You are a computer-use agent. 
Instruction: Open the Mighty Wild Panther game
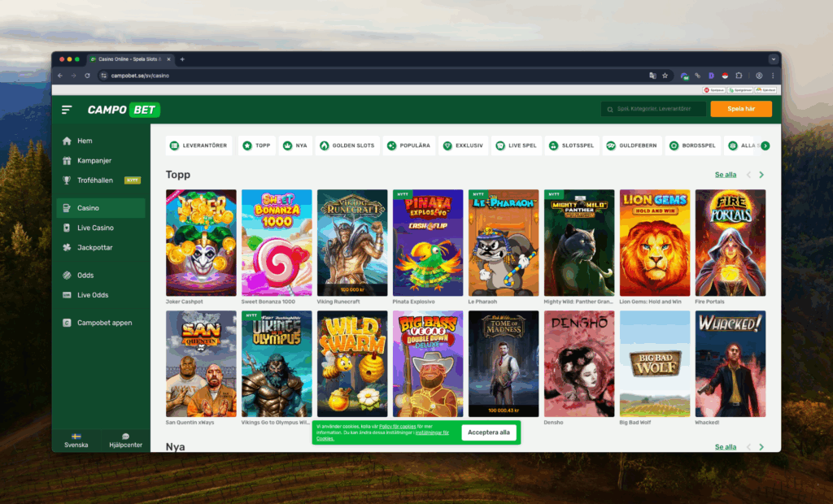point(579,243)
